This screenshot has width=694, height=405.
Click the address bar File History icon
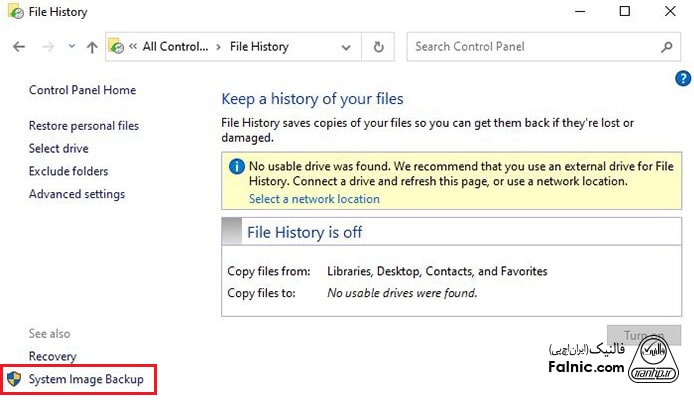click(117, 47)
